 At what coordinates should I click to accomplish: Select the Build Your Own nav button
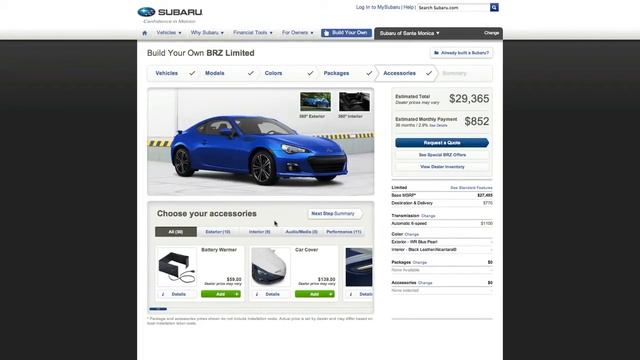(347, 33)
